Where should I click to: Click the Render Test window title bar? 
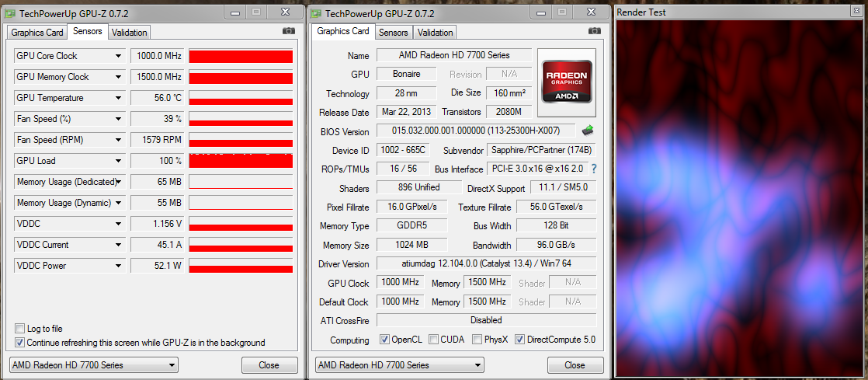[x=740, y=12]
